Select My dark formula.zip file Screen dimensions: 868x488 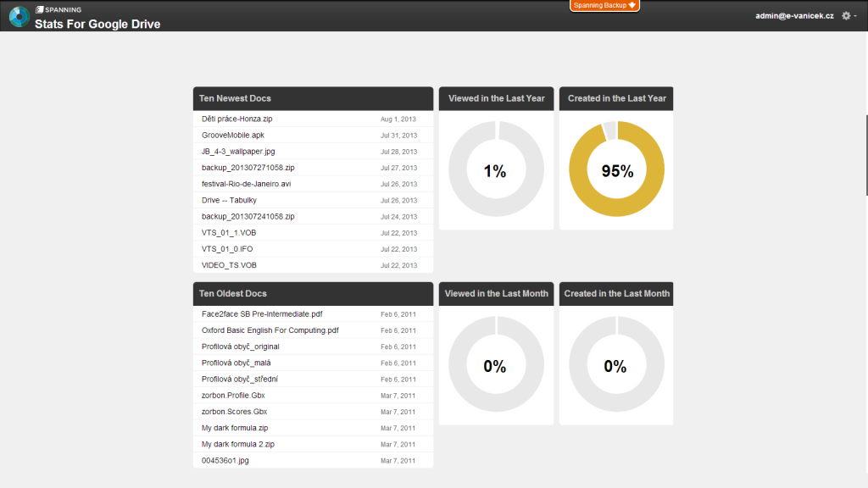point(235,428)
